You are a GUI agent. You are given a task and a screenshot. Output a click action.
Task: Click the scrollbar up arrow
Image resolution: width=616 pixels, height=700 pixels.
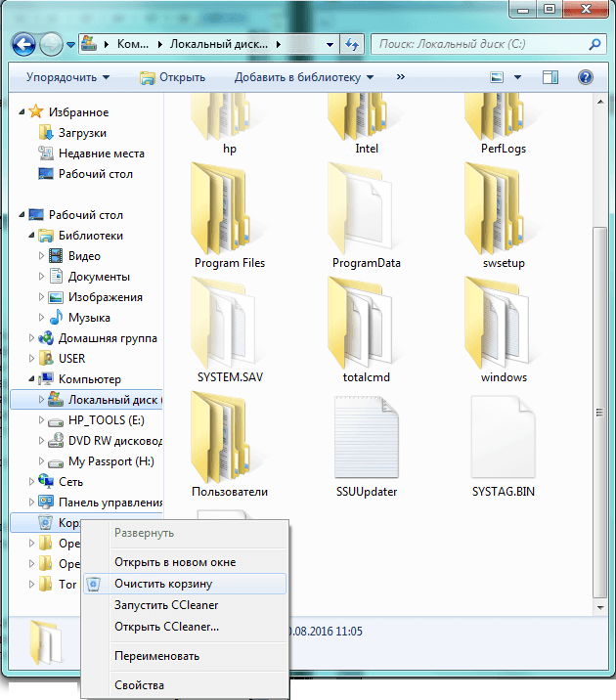tap(600, 103)
